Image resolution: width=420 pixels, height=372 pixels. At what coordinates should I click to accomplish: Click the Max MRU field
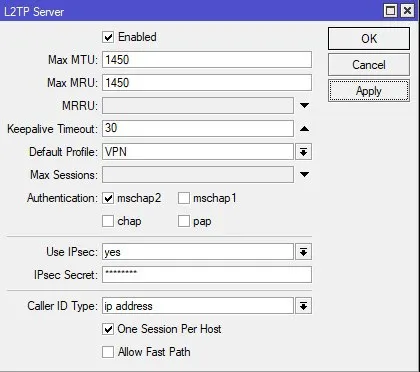click(x=207, y=83)
